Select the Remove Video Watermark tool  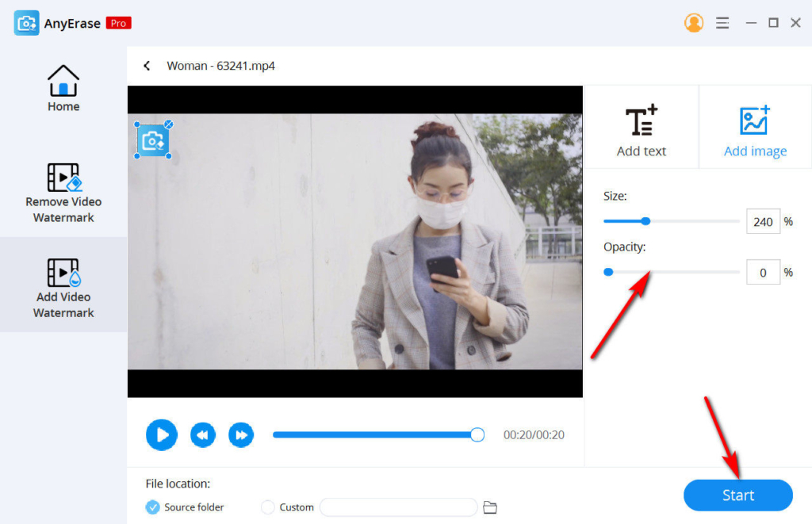[63, 192]
